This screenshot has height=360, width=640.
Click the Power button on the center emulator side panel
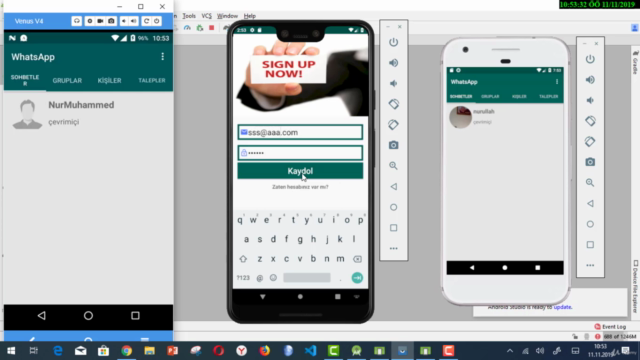click(x=393, y=42)
